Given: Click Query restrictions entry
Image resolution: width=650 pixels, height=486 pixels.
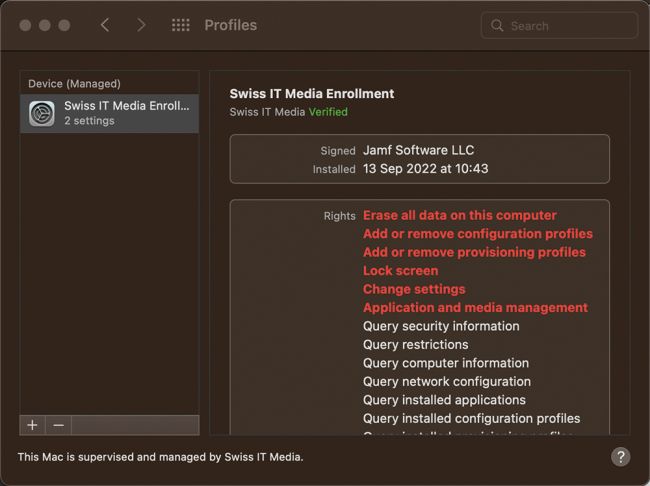Looking at the screenshot, I should pyautogui.click(x=416, y=345).
